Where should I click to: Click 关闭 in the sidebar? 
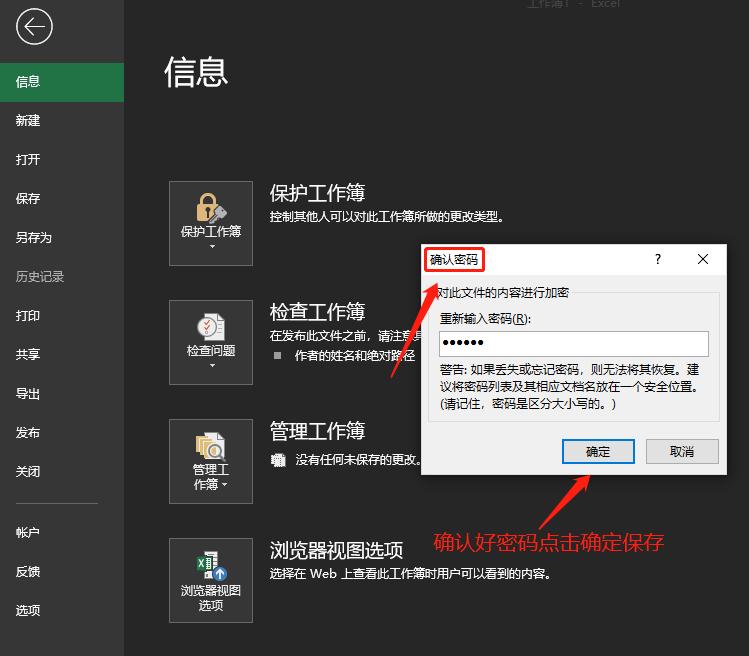[62, 472]
